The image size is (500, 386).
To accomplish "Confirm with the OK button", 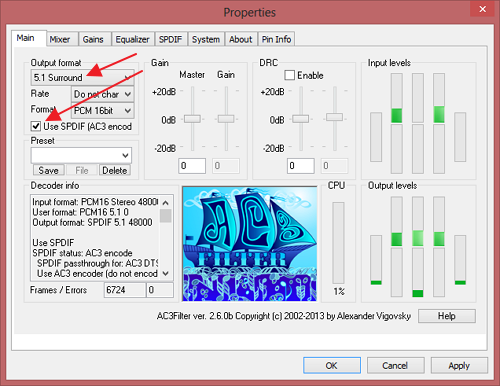I will tap(332, 365).
